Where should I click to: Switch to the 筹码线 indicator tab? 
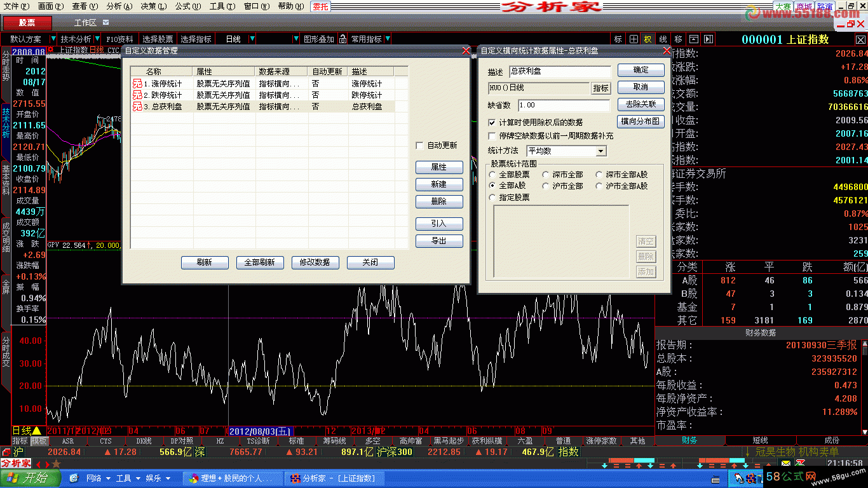(x=334, y=440)
